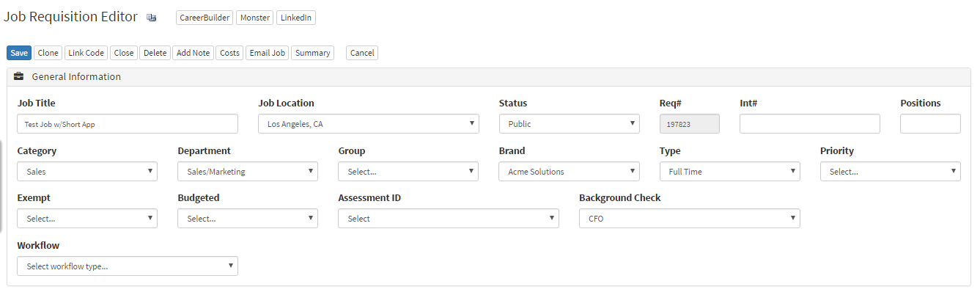This screenshot has width=980, height=295.
Task: Focus the Positions input box
Action: (x=929, y=124)
